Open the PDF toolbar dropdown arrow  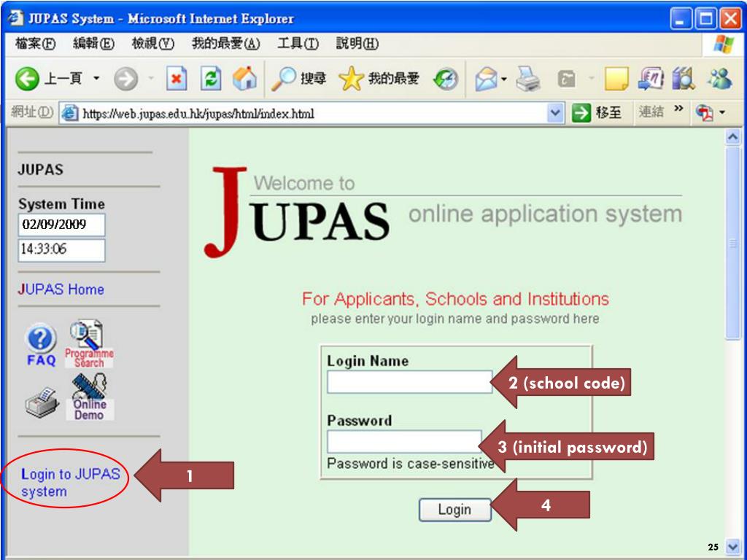pos(722,113)
